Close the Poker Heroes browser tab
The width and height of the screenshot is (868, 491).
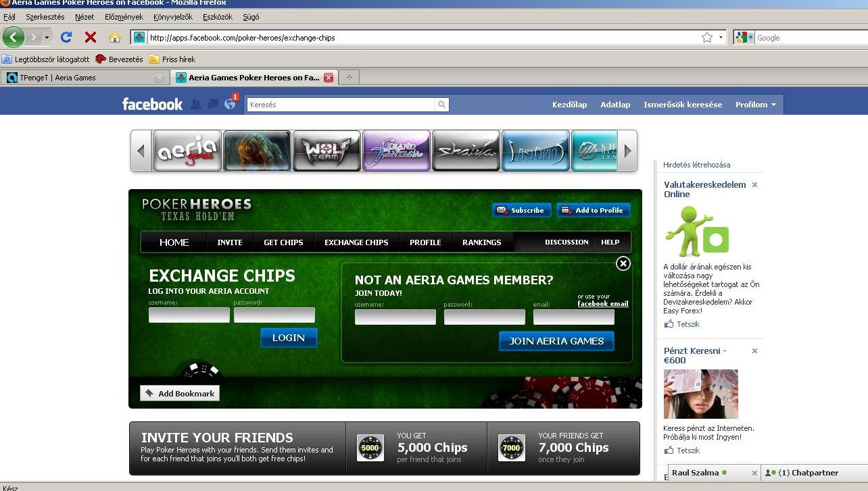tap(329, 78)
